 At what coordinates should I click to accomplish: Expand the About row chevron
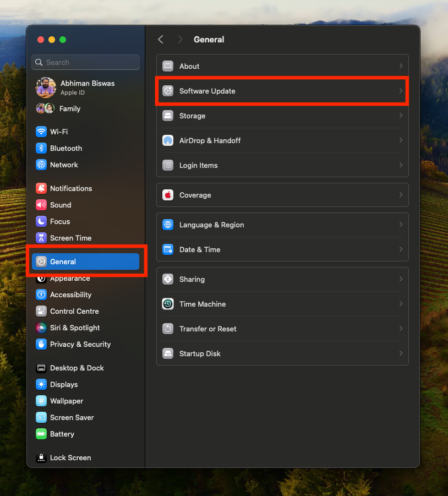pyautogui.click(x=401, y=66)
